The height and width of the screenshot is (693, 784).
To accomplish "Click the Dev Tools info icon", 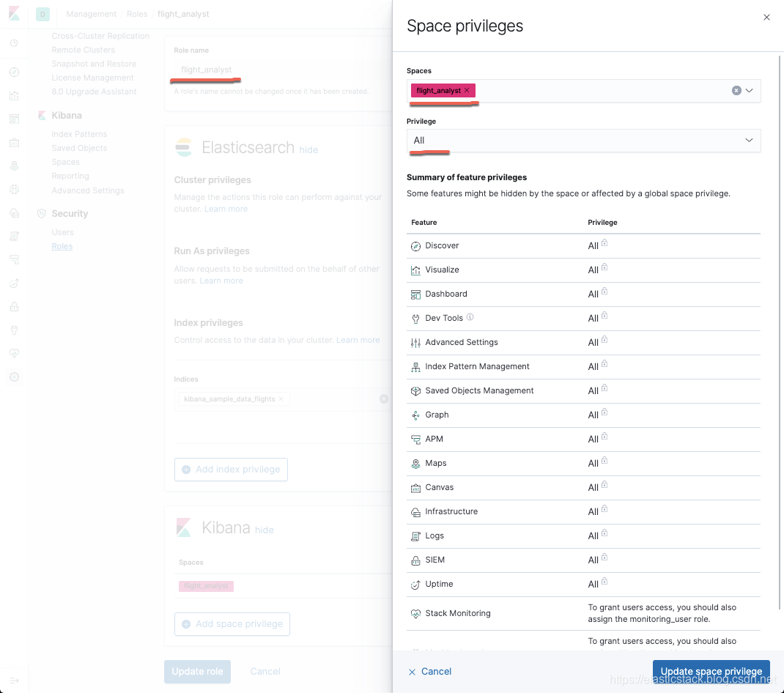I will tap(470, 317).
